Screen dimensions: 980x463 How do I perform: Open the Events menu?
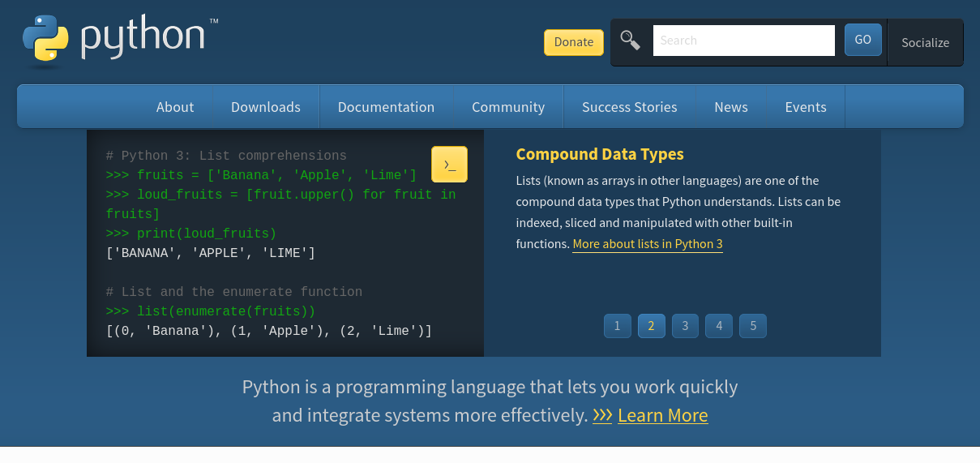click(806, 107)
